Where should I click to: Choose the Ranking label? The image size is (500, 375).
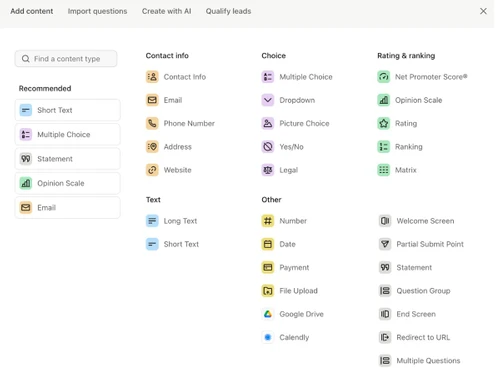[x=409, y=147]
